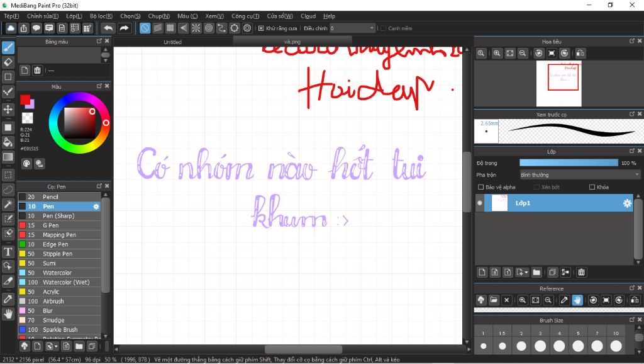Viewport: 644px width, 364px height.
Task: Undock the Lớp layer panel
Action: point(632,151)
